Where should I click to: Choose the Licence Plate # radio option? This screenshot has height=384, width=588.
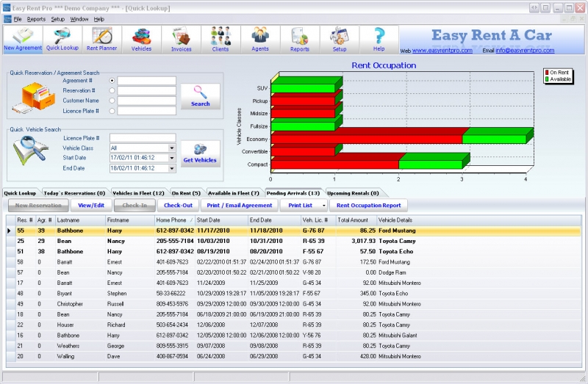[112, 111]
